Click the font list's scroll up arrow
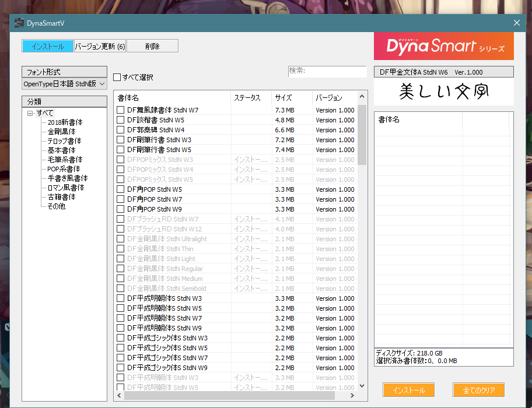 (362, 97)
